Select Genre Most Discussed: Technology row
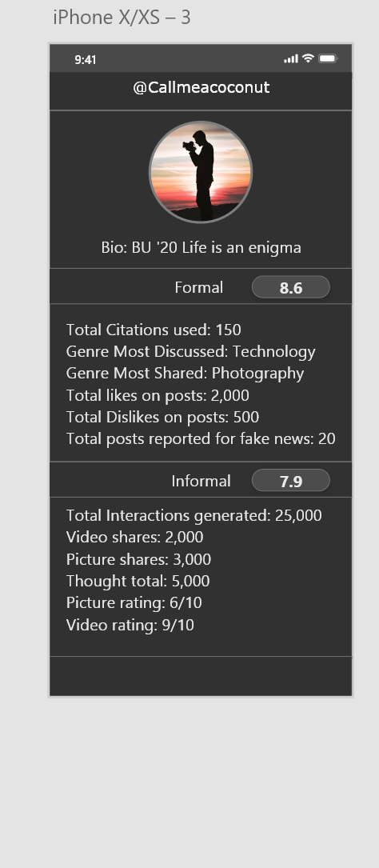The image size is (379, 868). pyautogui.click(x=191, y=351)
